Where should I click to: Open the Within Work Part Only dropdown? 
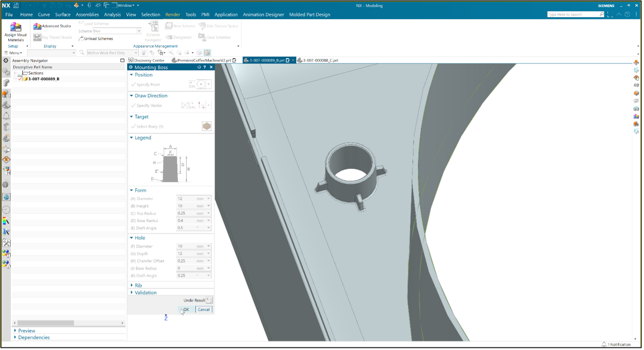tap(136, 53)
